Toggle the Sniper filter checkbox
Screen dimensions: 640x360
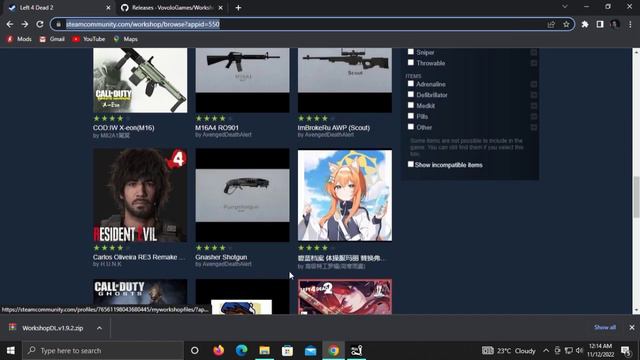click(x=411, y=52)
